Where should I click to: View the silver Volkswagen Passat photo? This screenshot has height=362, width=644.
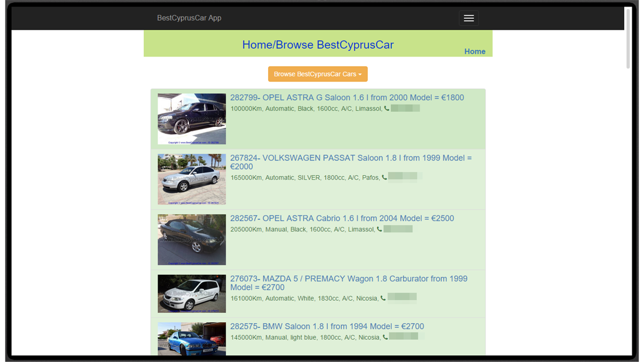(x=192, y=179)
